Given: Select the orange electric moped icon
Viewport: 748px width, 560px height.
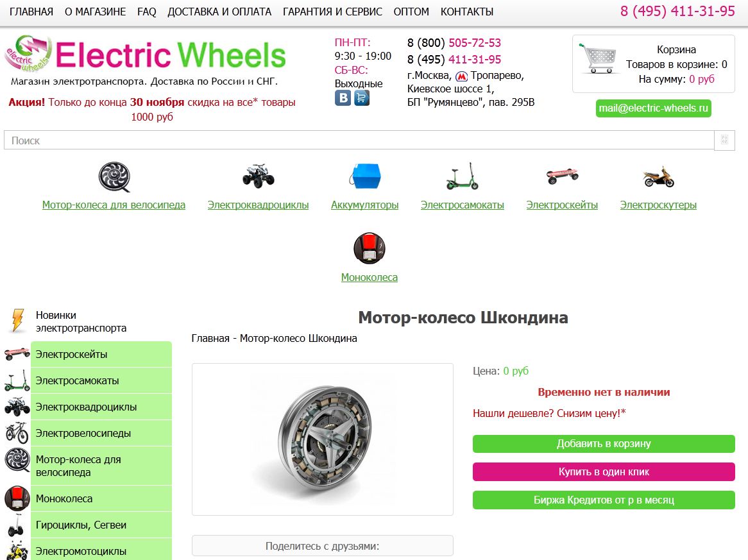Looking at the screenshot, I should click(x=658, y=176).
